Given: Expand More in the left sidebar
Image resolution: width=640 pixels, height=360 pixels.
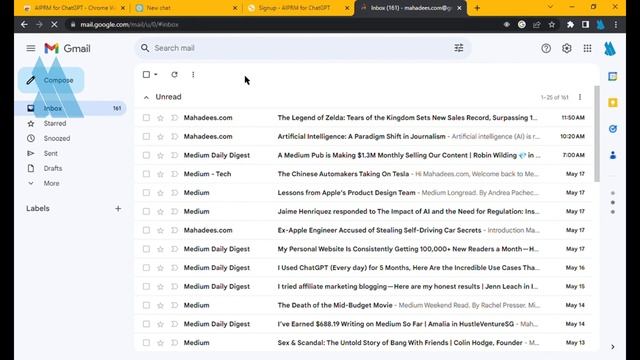Looking at the screenshot, I should pos(51,183).
